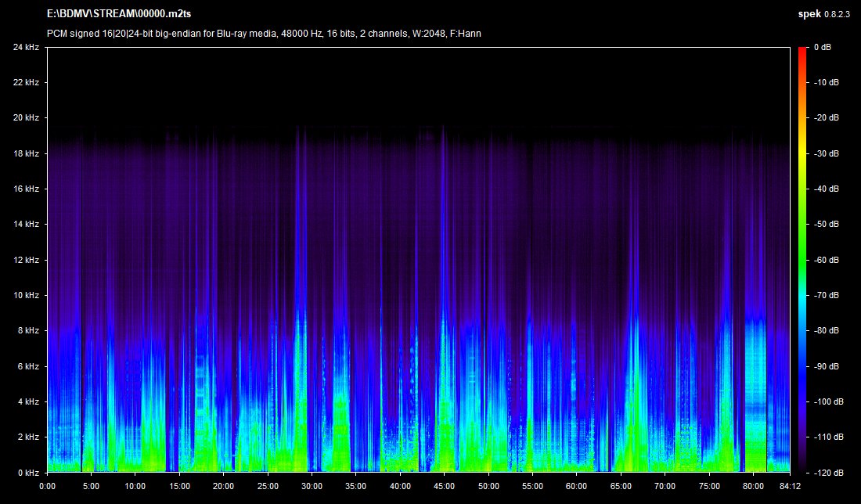Select the 20 kHz frequency axis label
The image size is (861, 504).
point(26,118)
